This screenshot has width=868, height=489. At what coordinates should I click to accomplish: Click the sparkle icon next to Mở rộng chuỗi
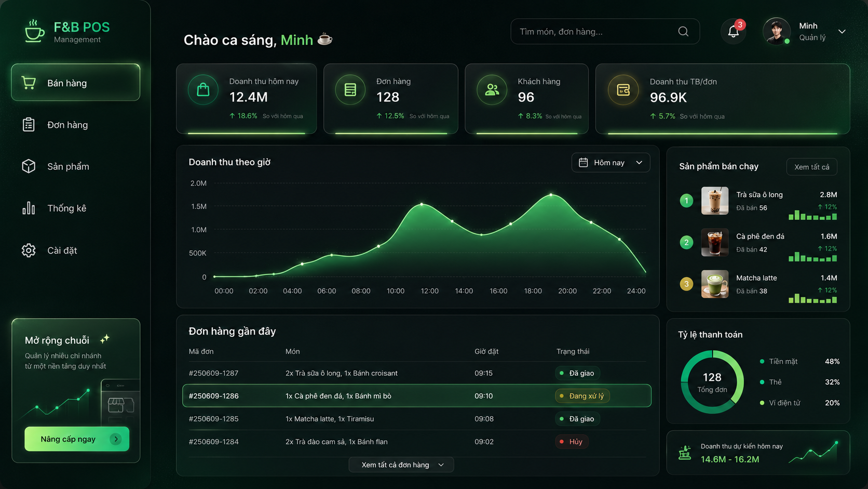coord(105,339)
